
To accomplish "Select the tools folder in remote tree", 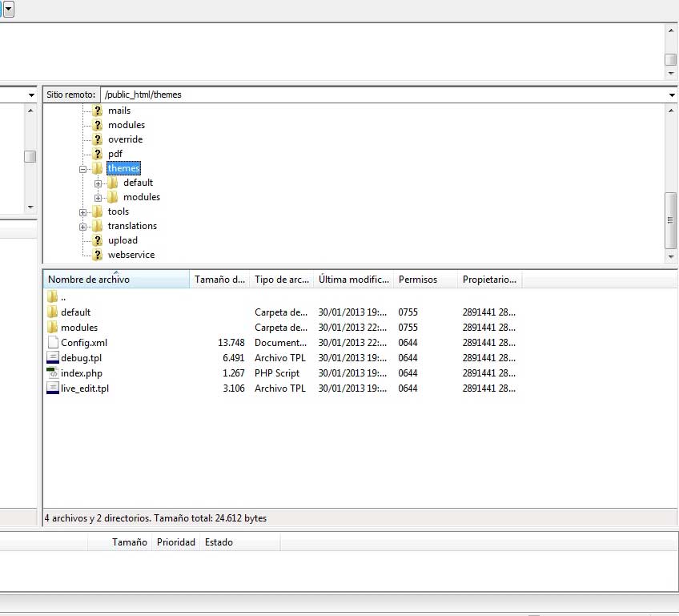I will click(119, 211).
